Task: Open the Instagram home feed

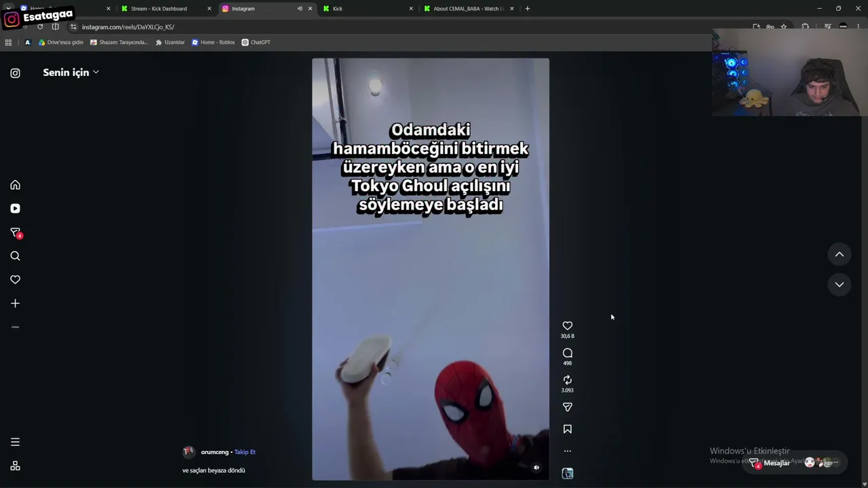Action: coord(15,185)
